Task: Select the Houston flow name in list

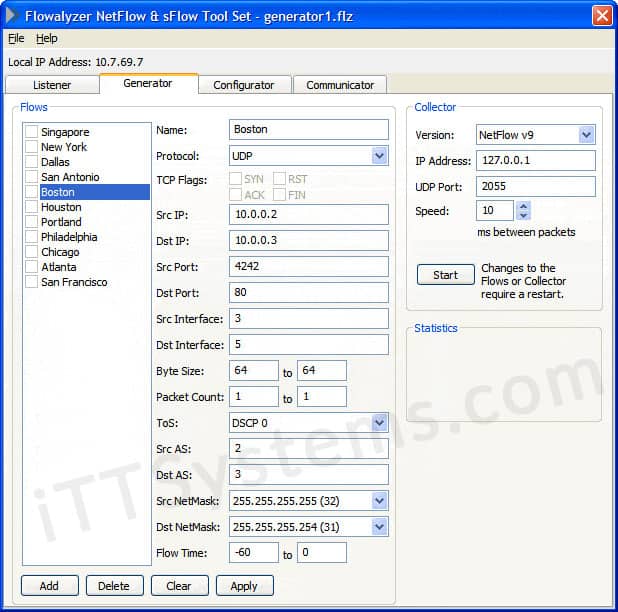Action: pos(61,207)
